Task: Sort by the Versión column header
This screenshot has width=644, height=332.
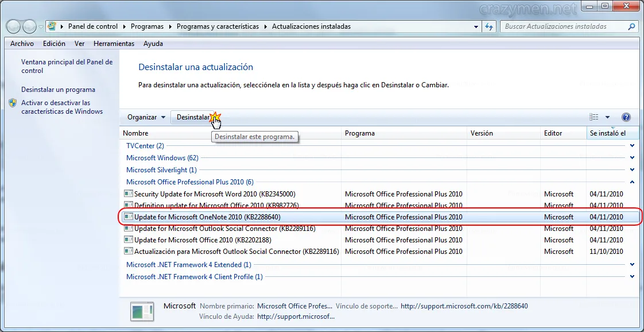Action: click(x=503, y=133)
